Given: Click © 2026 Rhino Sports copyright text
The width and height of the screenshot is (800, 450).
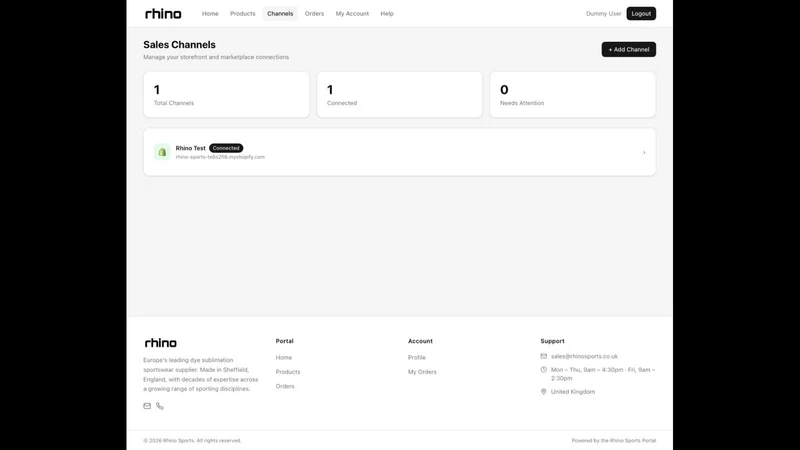Looking at the screenshot, I should [x=192, y=440].
